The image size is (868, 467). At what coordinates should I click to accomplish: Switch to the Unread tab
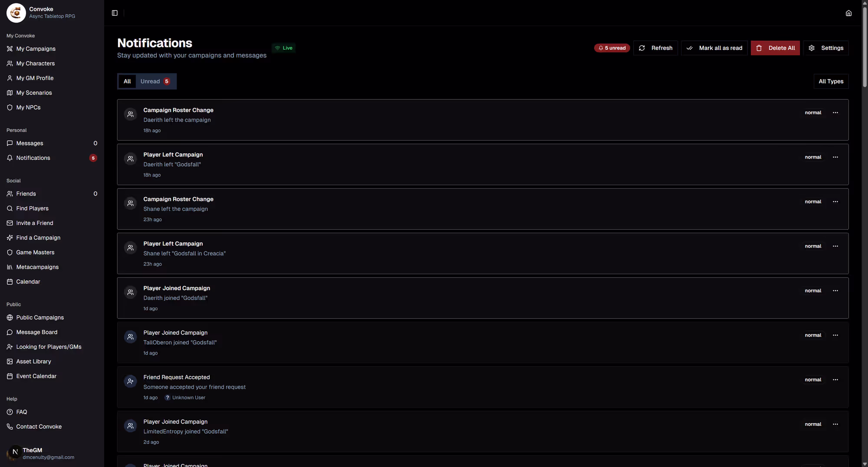point(155,81)
